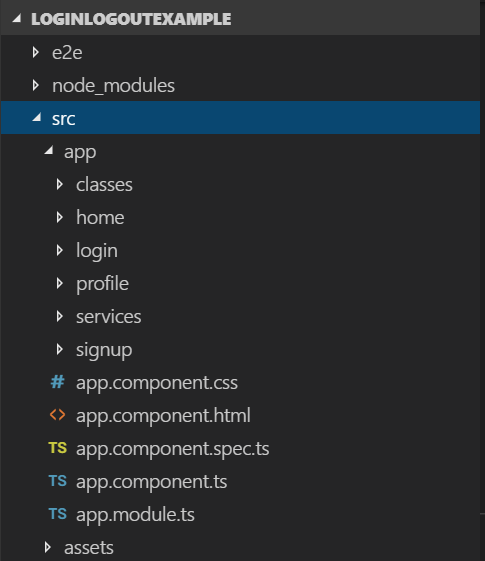
Task: Open the login folder
Action: (x=97, y=251)
